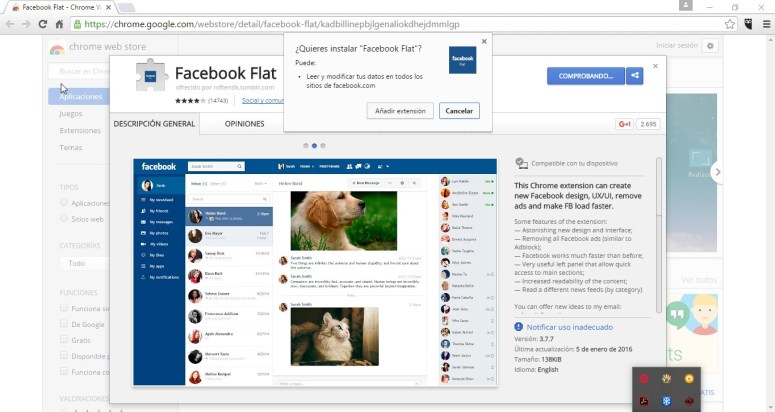Open the Chrome hamburger menu
This screenshot has height=412, width=775.
click(766, 24)
